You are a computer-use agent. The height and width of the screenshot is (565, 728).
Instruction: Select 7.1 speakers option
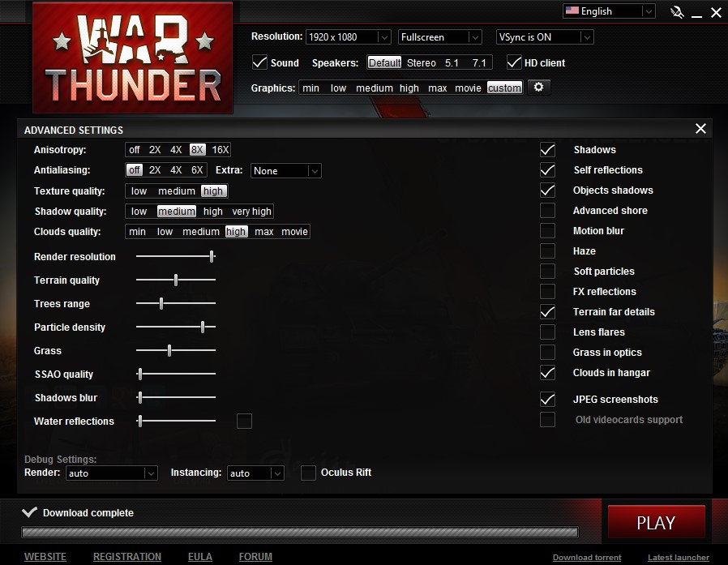pos(479,62)
